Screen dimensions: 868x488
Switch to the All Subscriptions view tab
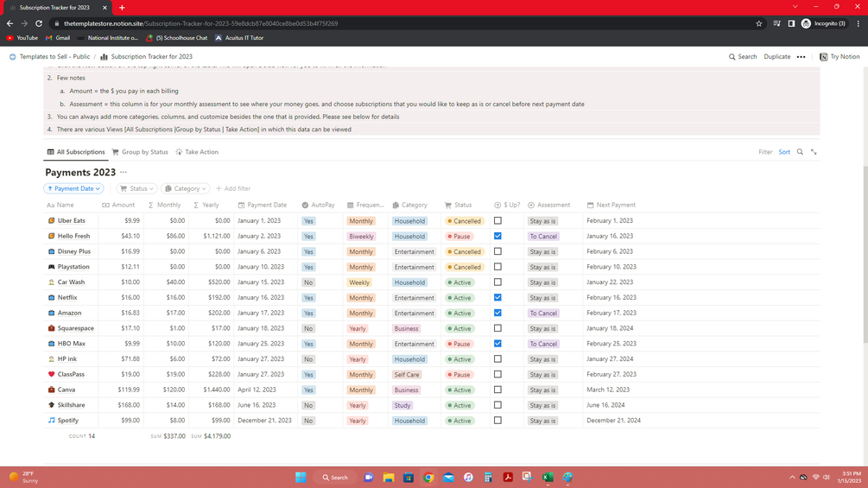[76, 152]
